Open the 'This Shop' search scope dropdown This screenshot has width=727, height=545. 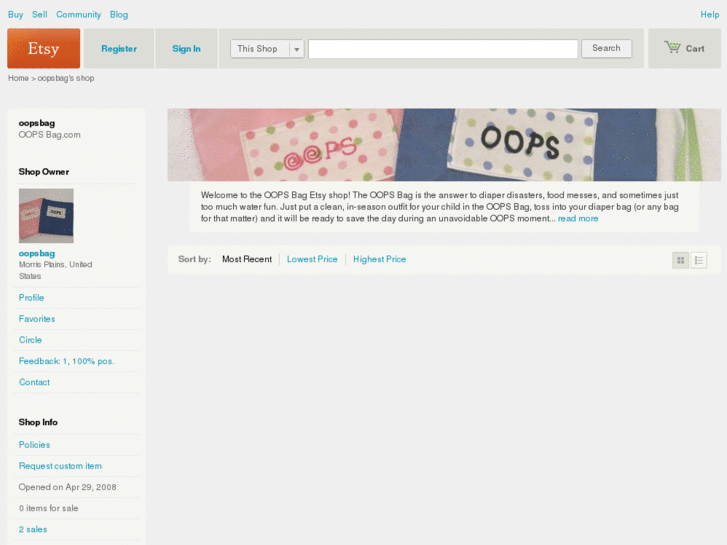(267, 49)
